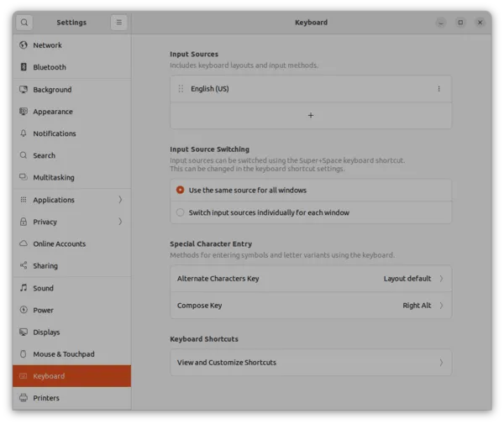Open View and Customize Shortcuts chevron
Viewport: 504px width, 424px height.
pos(441,363)
